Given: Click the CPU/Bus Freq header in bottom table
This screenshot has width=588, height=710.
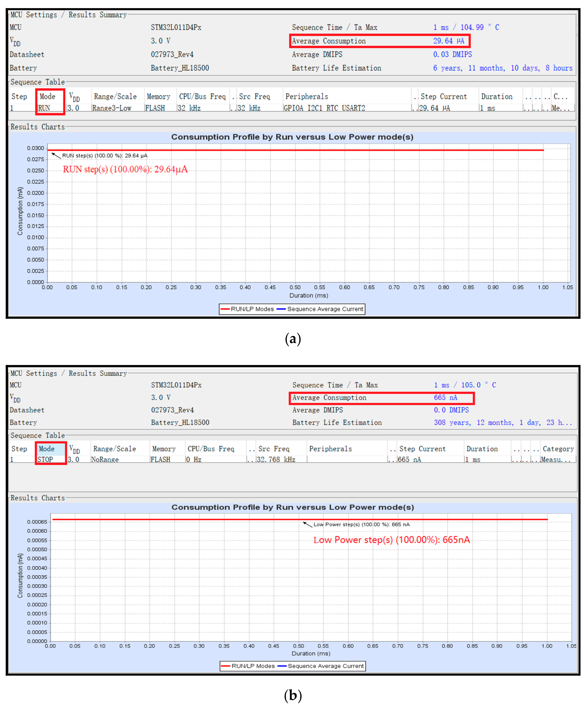Looking at the screenshot, I should point(210,449).
